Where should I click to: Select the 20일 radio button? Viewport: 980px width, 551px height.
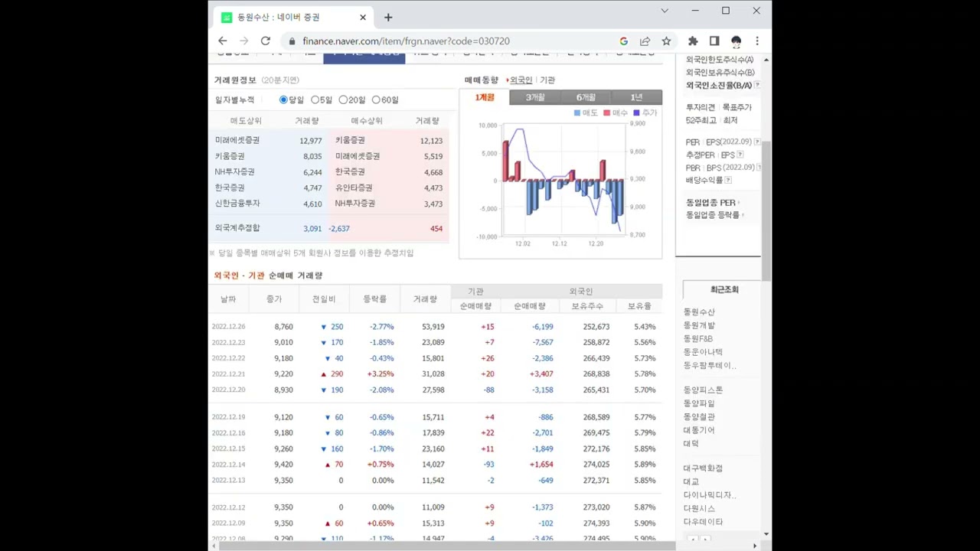coord(343,99)
